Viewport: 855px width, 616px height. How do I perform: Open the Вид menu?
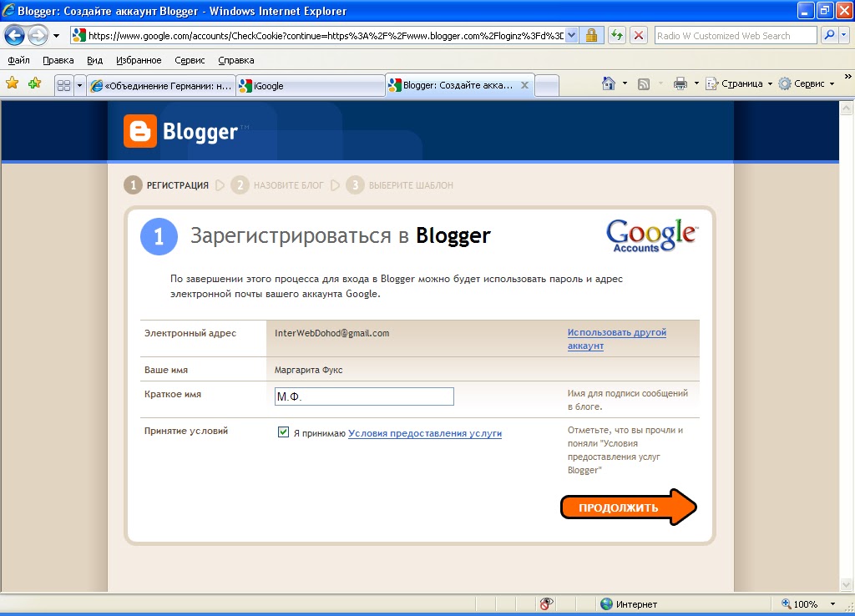coord(95,60)
